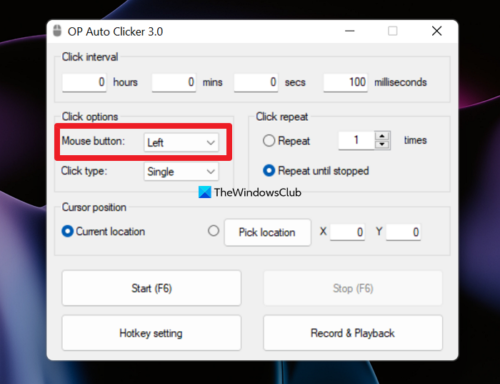
Task: Click the X coordinate field
Action: [x=347, y=232]
